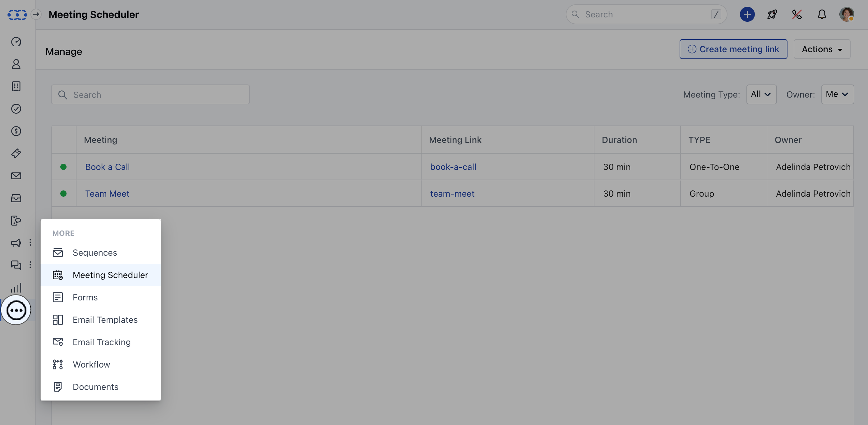The image size is (868, 425).
Task: Open the book-a-call meeting link
Action: coord(453,167)
